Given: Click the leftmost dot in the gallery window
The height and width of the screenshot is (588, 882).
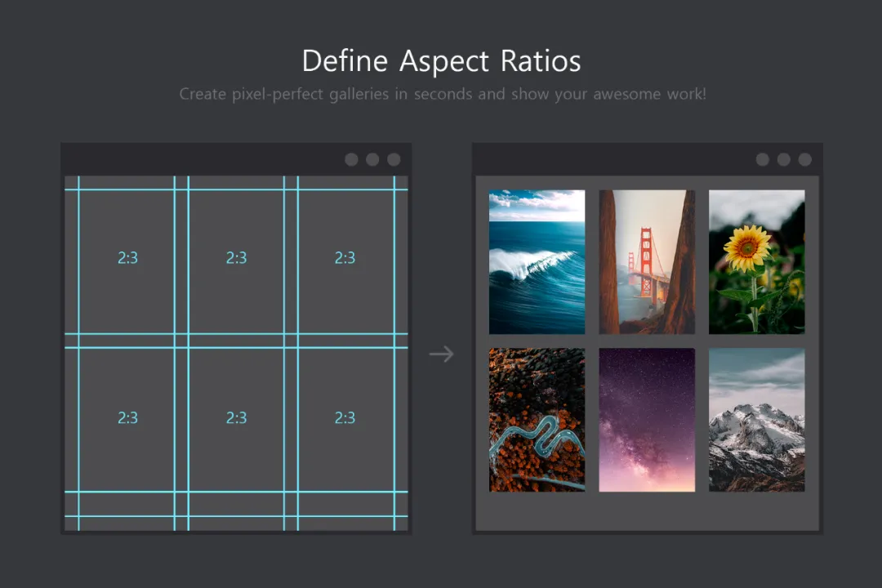Looking at the screenshot, I should pyautogui.click(x=763, y=159).
